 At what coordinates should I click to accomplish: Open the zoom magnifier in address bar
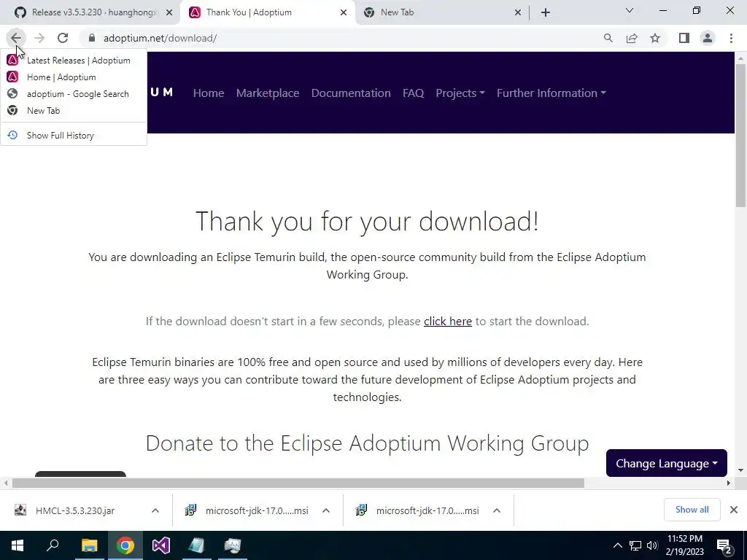click(x=608, y=38)
